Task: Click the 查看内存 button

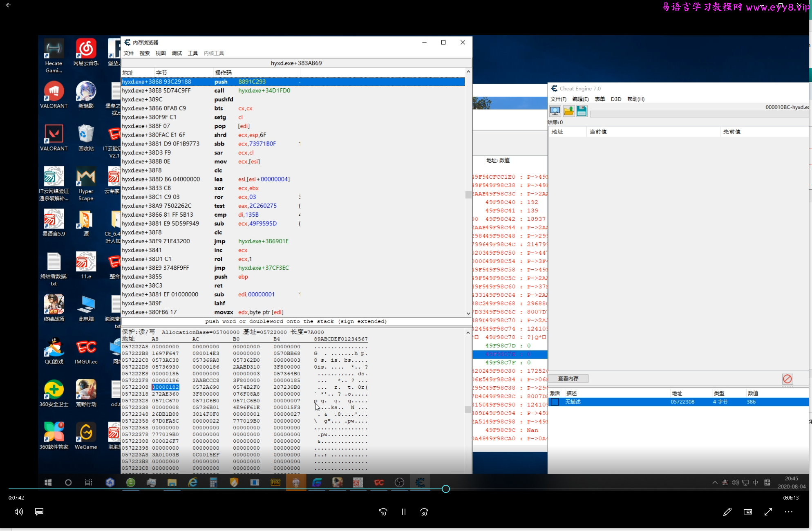Action: (568, 379)
